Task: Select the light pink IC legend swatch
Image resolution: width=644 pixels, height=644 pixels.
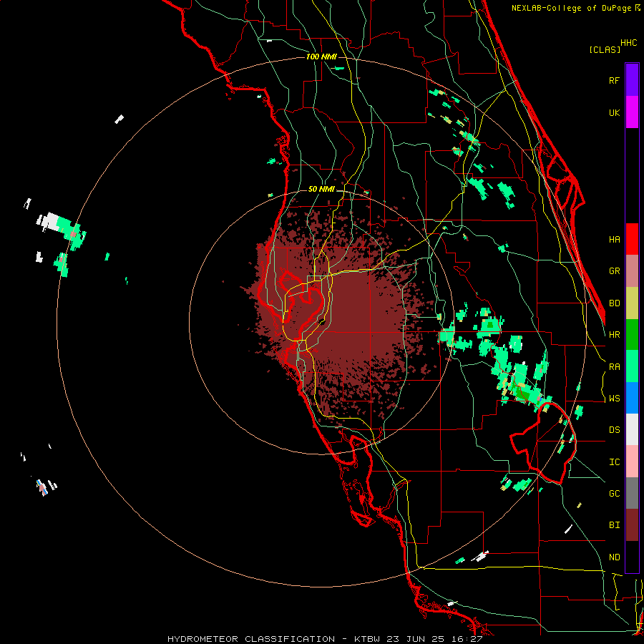Action: pyautogui.click(x=632, y=462)
